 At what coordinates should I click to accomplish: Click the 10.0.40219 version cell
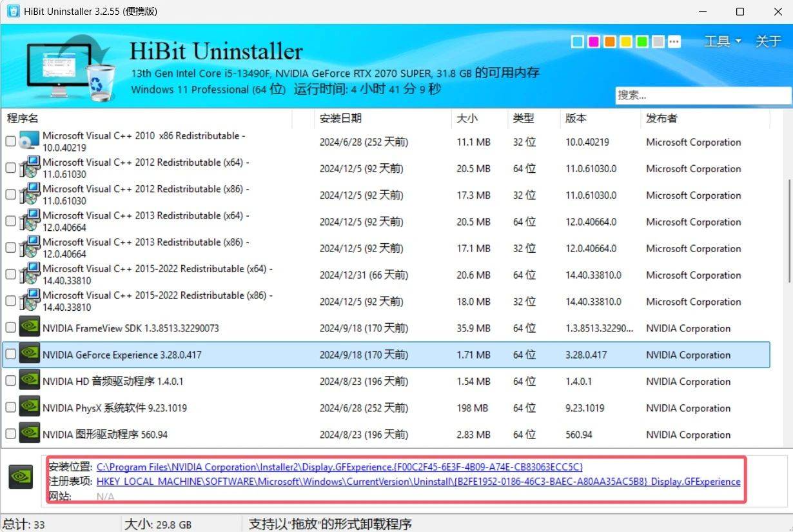click(587, 142)
